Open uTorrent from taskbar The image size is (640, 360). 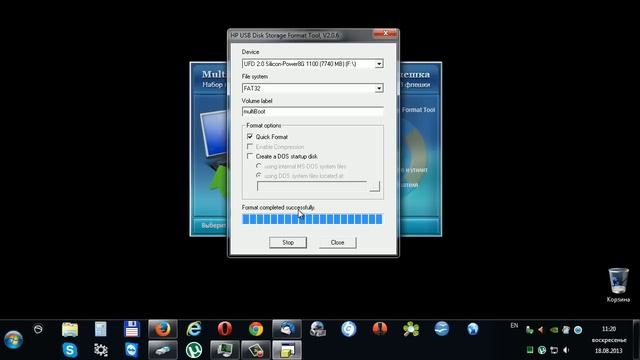tap(194, 350)
